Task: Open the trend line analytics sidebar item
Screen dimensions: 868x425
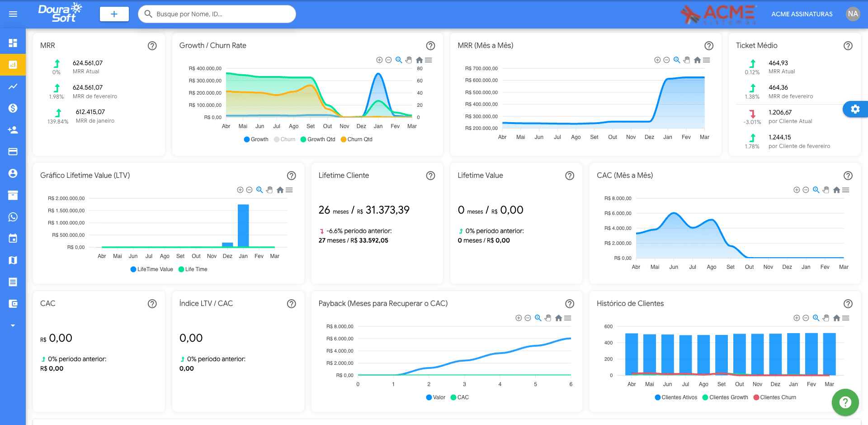Action: click(13, 86)
